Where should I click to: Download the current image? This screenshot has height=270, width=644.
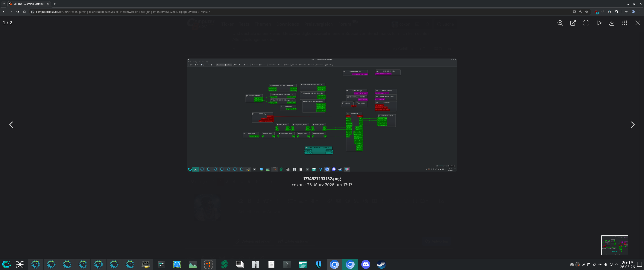611,23
